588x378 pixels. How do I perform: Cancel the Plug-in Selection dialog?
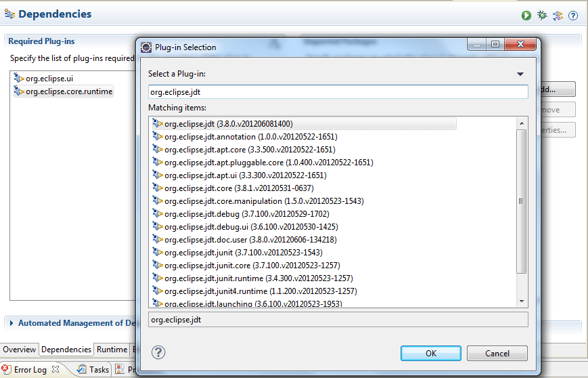pyautogui.click(x=497, y=353)
